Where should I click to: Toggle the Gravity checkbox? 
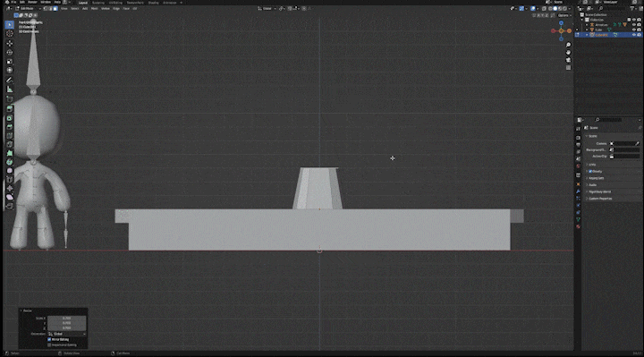point(590,171)
